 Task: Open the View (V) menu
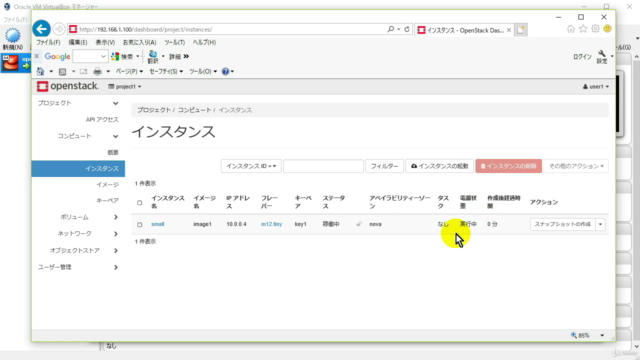105,42
